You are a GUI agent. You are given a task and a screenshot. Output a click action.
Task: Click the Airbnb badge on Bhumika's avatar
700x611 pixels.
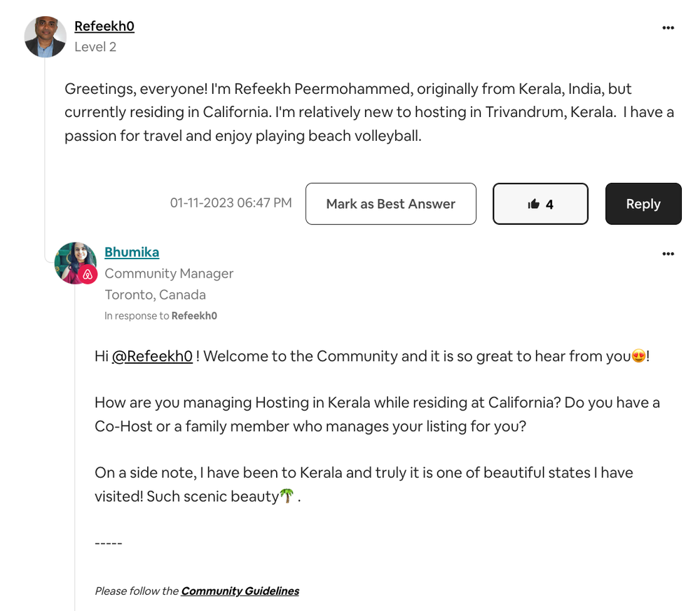pos(88,275)
